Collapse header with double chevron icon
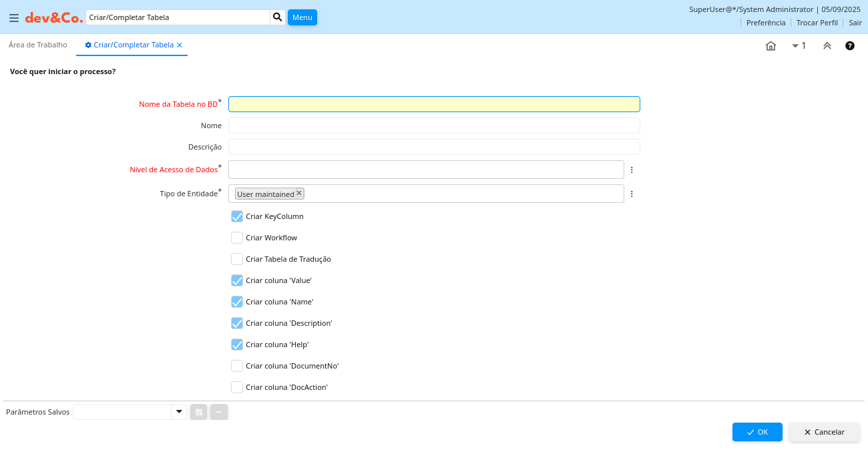The height and width of the screenshot is (450, 868). (x=827, y=46)
